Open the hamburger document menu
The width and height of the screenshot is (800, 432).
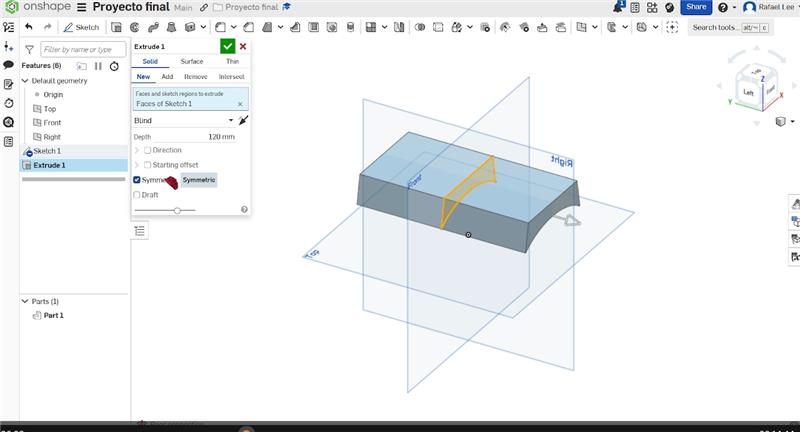click(82, 7)
